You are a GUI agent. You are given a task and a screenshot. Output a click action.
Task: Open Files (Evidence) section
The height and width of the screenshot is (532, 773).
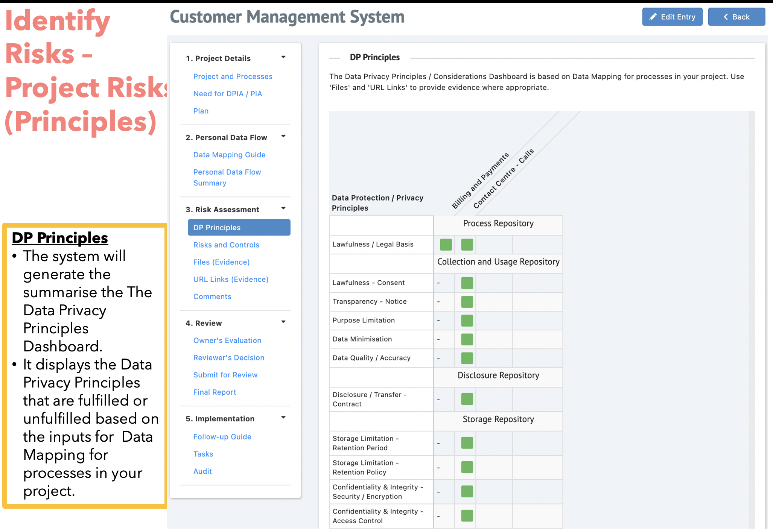pyautogui.click(x=221, y=262)
